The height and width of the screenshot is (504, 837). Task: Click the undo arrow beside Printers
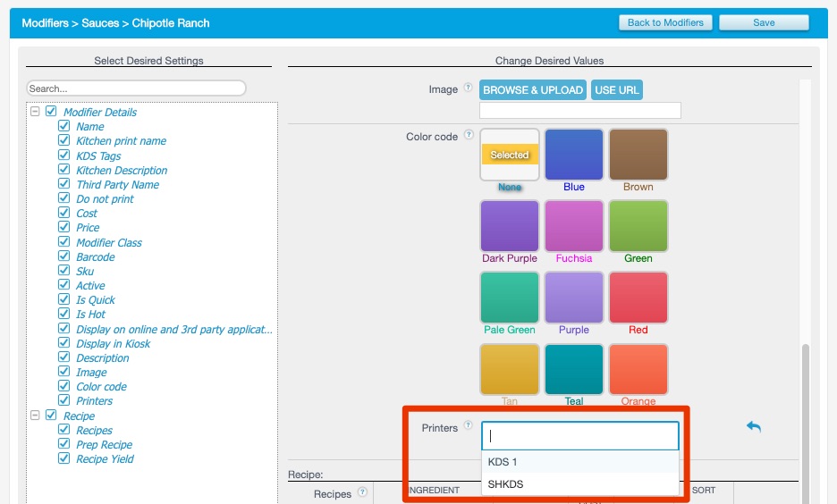pyautogui.click(x=753, y=427)
